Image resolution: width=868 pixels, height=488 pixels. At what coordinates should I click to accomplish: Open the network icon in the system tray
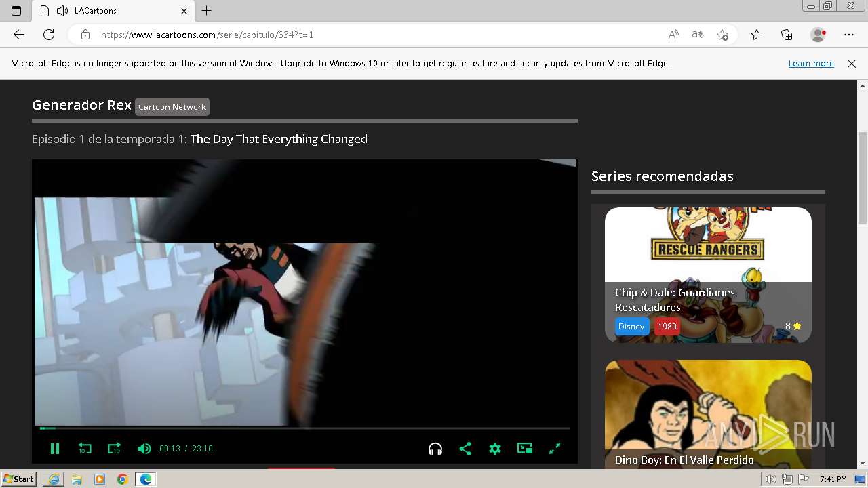tap(788, 479)
